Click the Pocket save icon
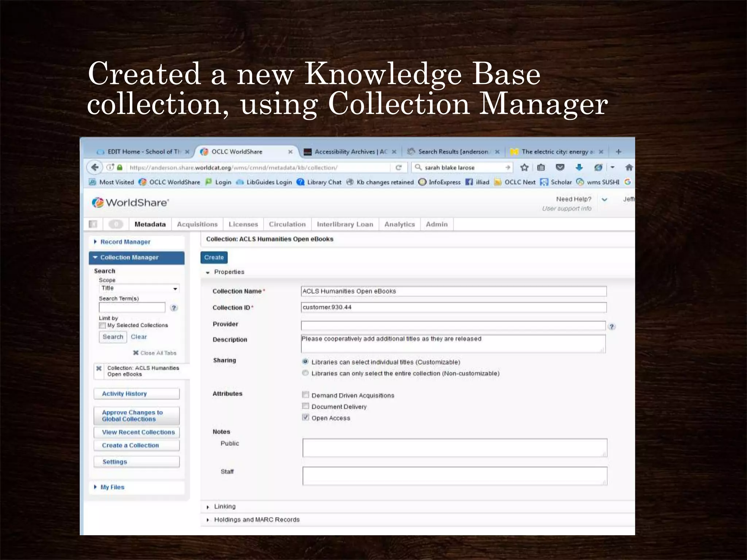 pos(560,167)
